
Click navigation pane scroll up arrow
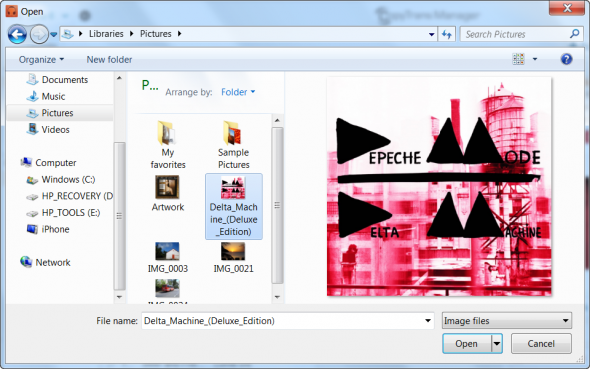click(119, 78)
